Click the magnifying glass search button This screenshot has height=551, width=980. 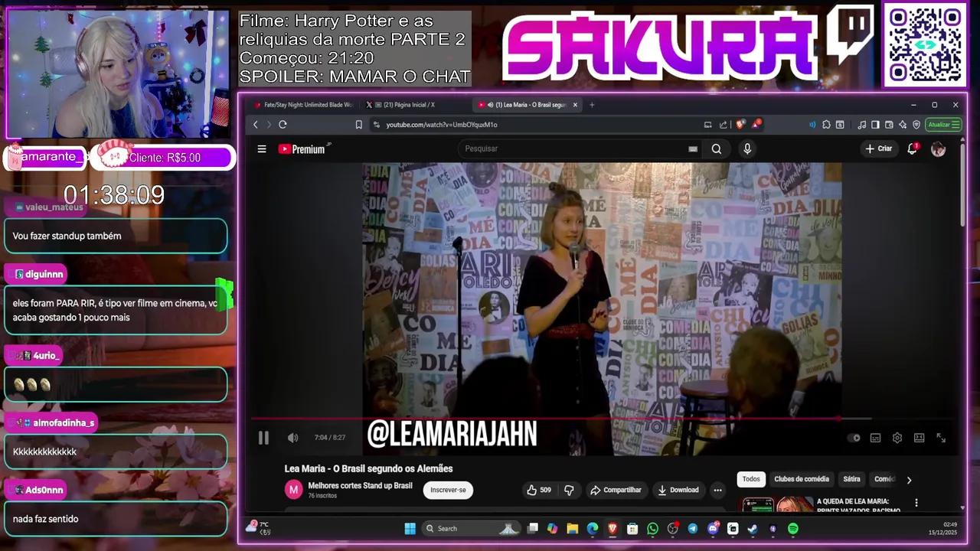click(717, 149)
